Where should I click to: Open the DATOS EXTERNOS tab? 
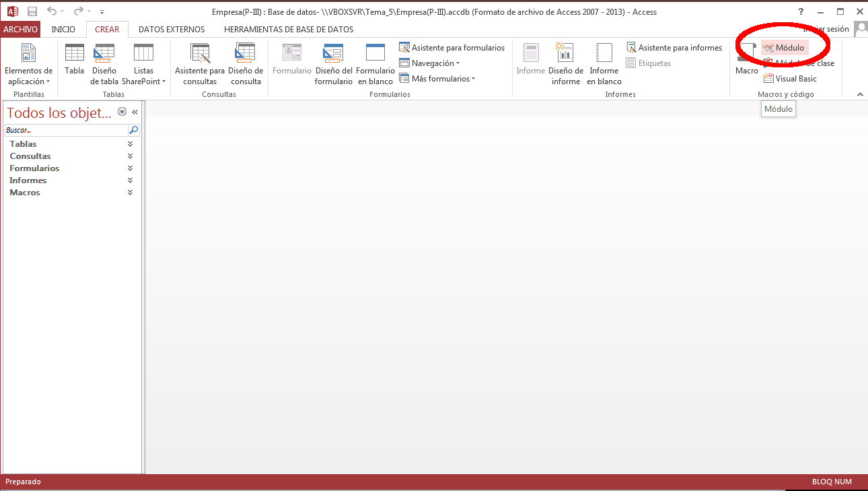(171, 30)
